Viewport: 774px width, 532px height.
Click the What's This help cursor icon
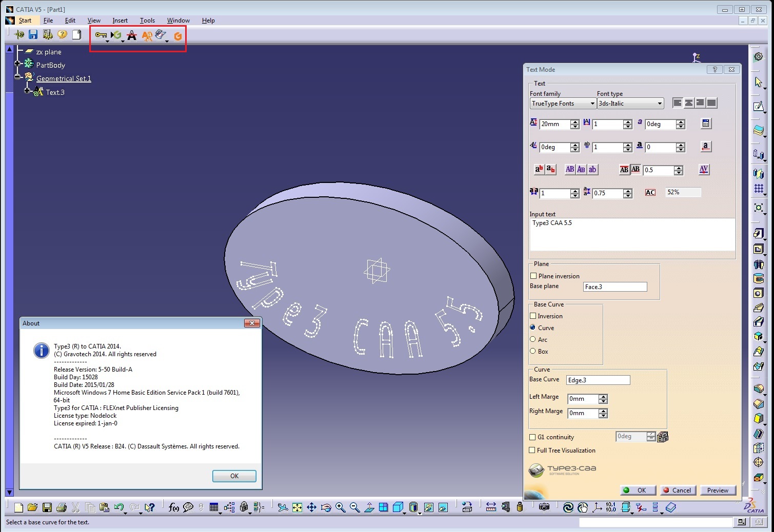[x=149, y=507]
